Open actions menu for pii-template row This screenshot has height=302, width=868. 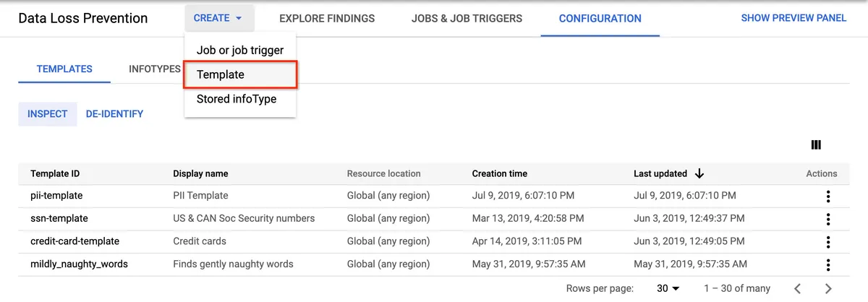(x=827, y=196)
